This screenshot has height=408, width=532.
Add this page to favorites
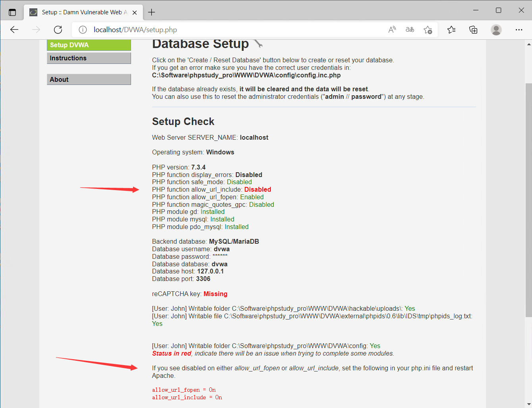pyautogui.click(x=428, y=30)
